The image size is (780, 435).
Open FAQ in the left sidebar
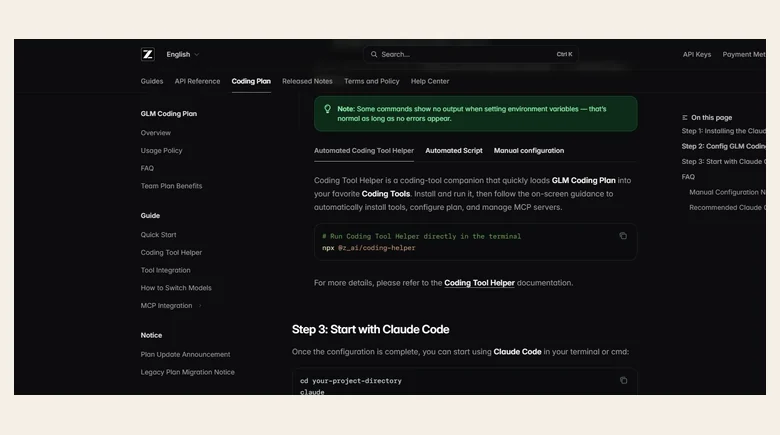[x=147, y=168]
